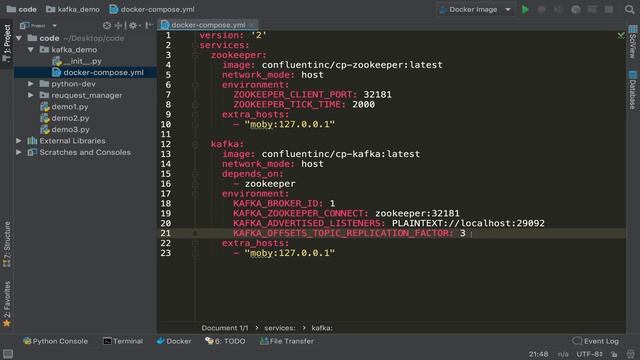Image resolution: width=640 pixels, height=360 pixels.
Task: Open the Python Console tool window
Action: 56,341
